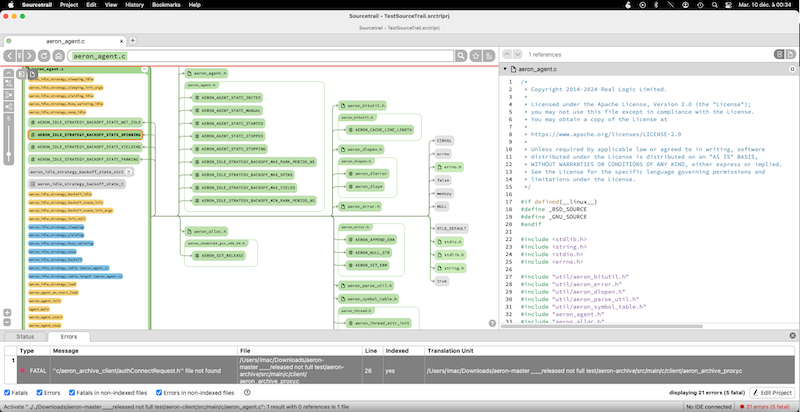This screenshot has height=412, width=800.
Task: Select the aeron_alloc.h file node
Action: tap(206, 231)
